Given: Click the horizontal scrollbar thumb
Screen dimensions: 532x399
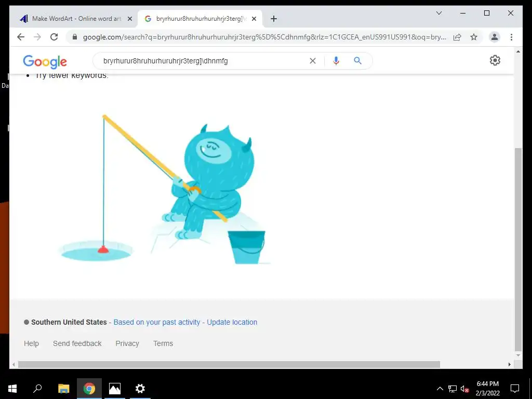Looking at the screenshot, I should (229, 364).
